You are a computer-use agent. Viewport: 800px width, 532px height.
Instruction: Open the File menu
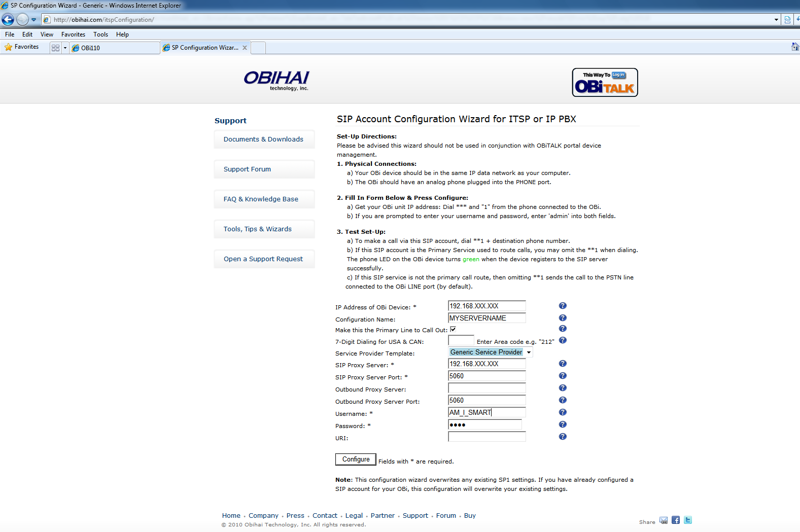[10, 34]
